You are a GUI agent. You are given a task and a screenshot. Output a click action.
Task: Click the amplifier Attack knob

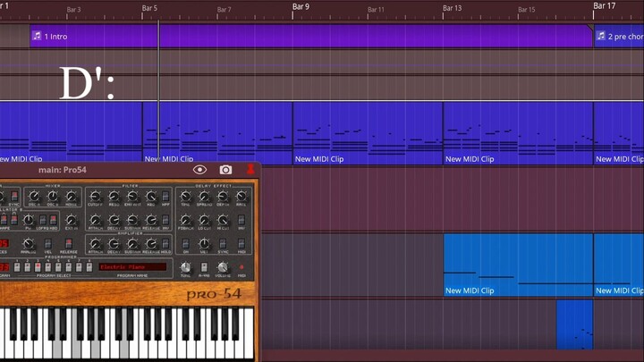(95, 243)
